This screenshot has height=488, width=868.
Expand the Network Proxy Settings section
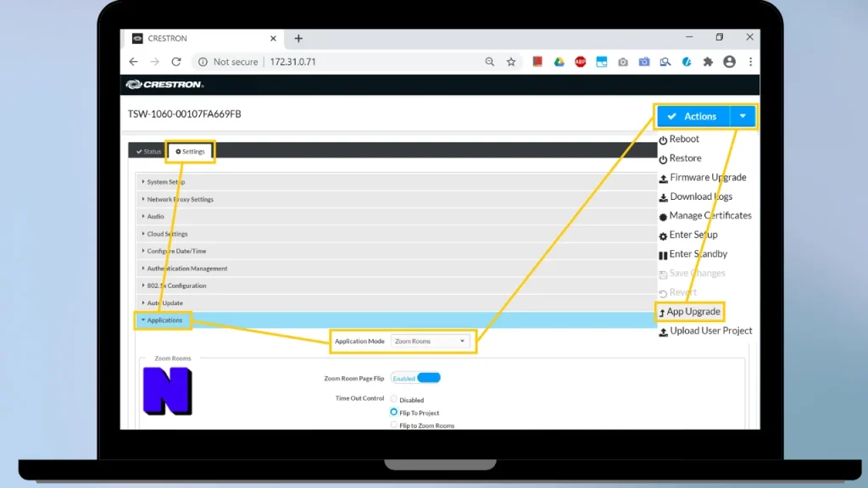coord(396,199)
